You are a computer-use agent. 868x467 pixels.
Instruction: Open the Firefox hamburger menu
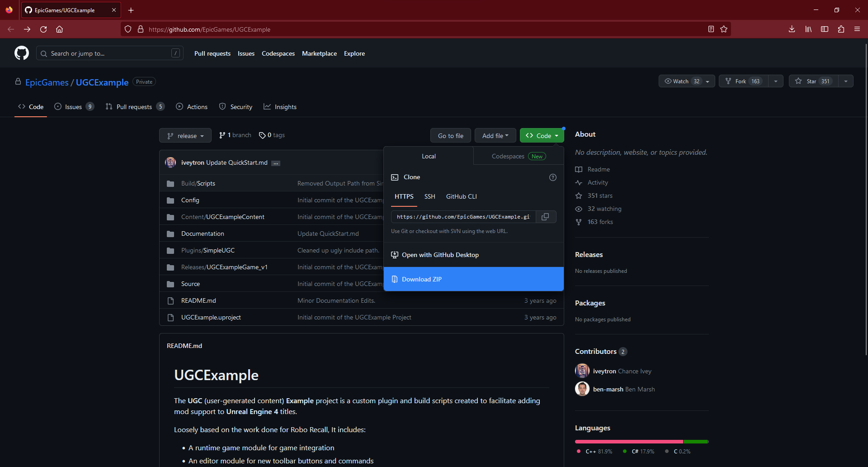857,29
